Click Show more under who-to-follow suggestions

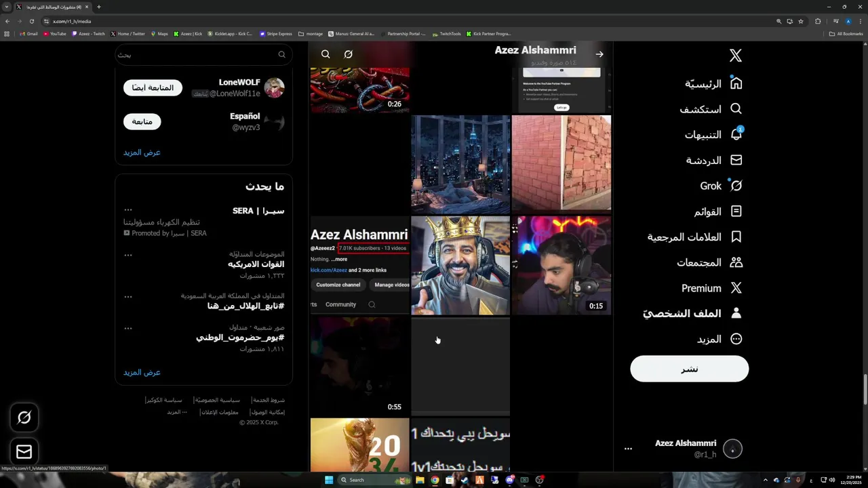142,152
